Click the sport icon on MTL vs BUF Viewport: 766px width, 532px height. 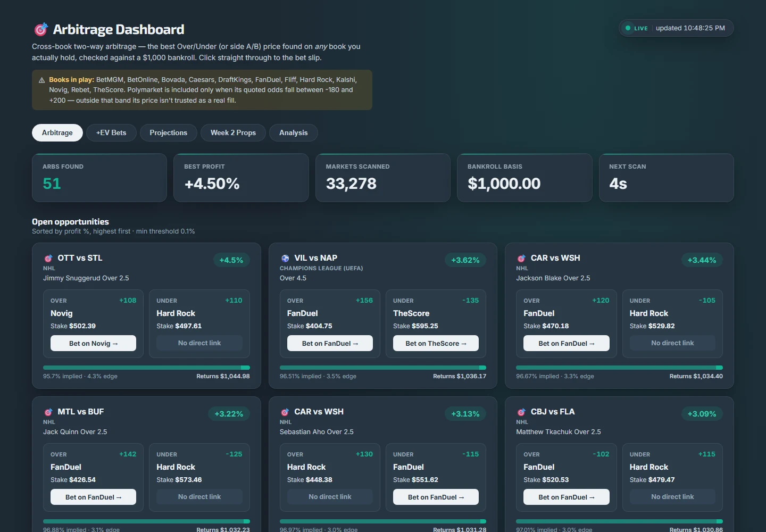pyautogui.click(x=48, y=412)
